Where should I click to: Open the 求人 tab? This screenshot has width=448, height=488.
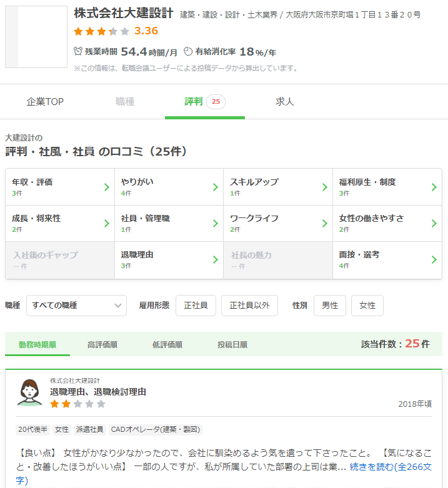285,101
